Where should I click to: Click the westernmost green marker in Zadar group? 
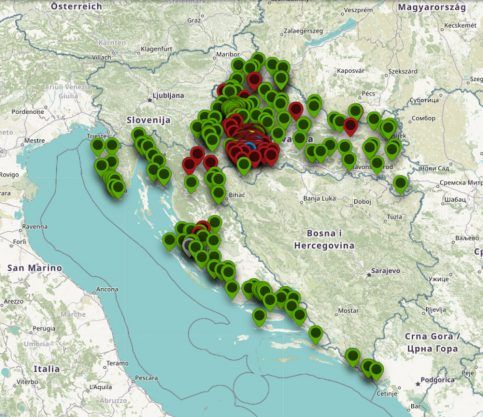[169, 241]
